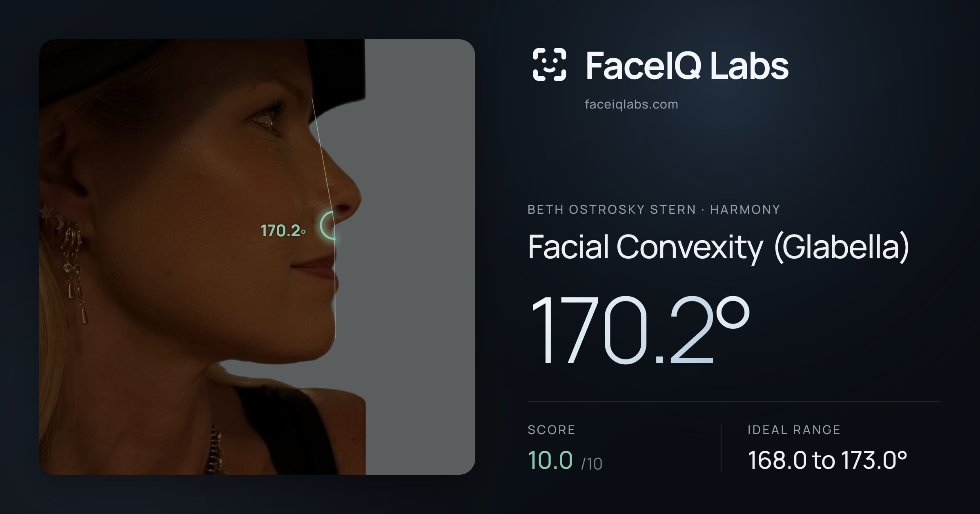Click the green angle arc marker near the nose

tap(327, 225)
